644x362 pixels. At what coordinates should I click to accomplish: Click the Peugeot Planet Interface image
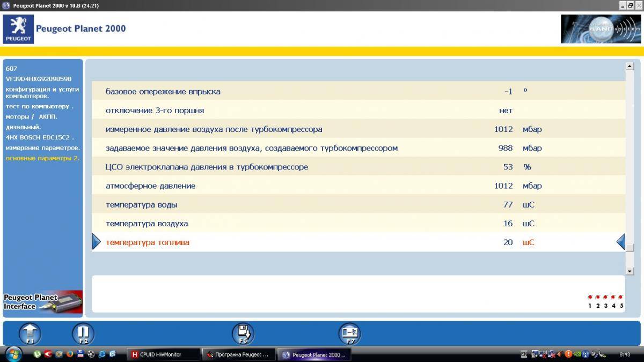click(x=43, y=302)
